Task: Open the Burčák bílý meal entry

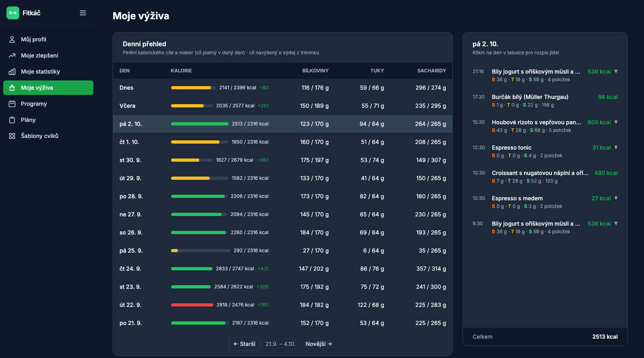Action: pyautogui.click(x=545, y=101)
